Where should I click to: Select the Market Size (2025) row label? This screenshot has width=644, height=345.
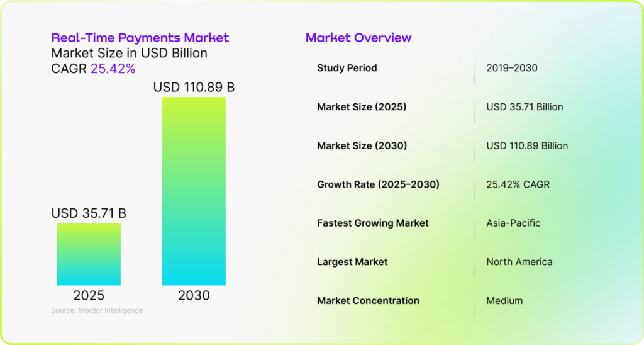(361, 107)
